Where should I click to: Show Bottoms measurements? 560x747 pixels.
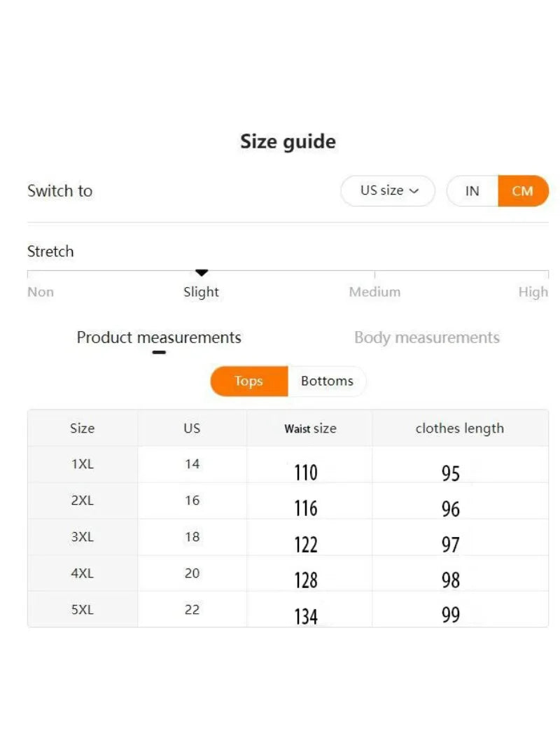327,381
